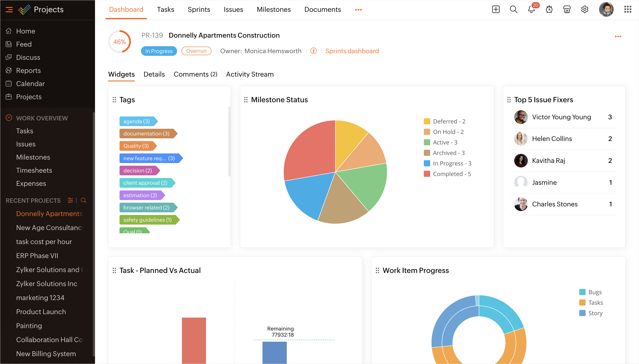639x364 pixels.
Task: Open the notifications bell icon
Action: point(531,9)
